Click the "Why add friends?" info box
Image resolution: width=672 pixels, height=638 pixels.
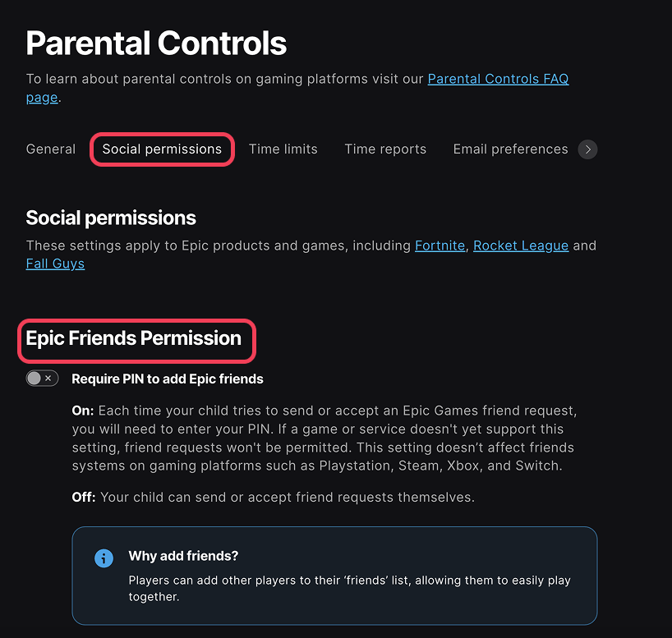click(x=335, y=575)
